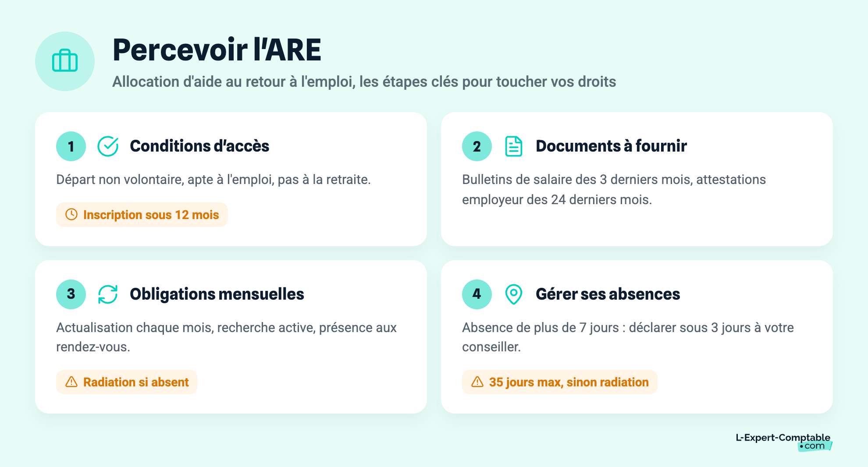Click the checkmark circle icon for Conditions d'accès

tap(108, 146)
